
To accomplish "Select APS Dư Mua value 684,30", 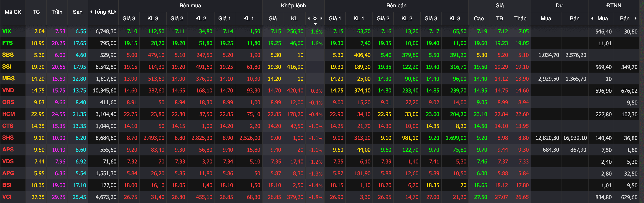I will [551, 150].
